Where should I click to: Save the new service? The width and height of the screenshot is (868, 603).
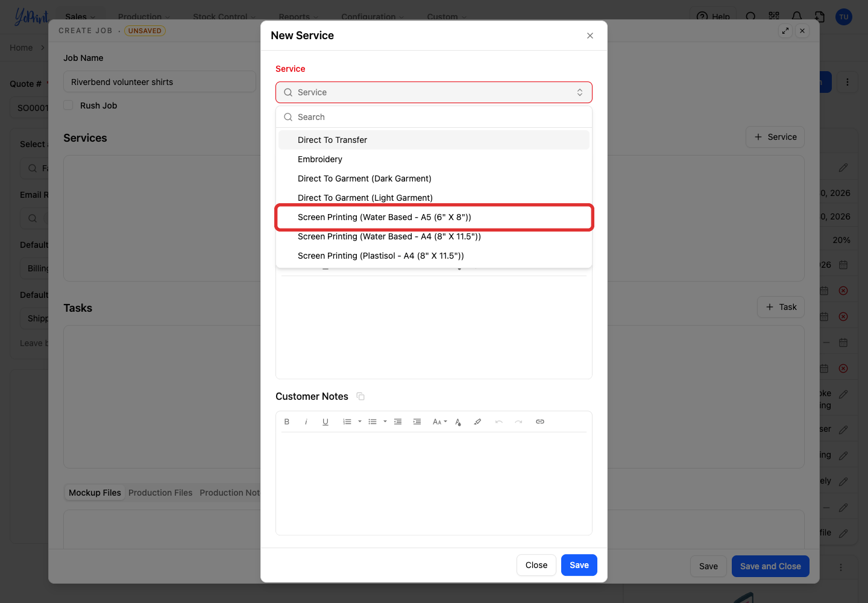[579, 565]
